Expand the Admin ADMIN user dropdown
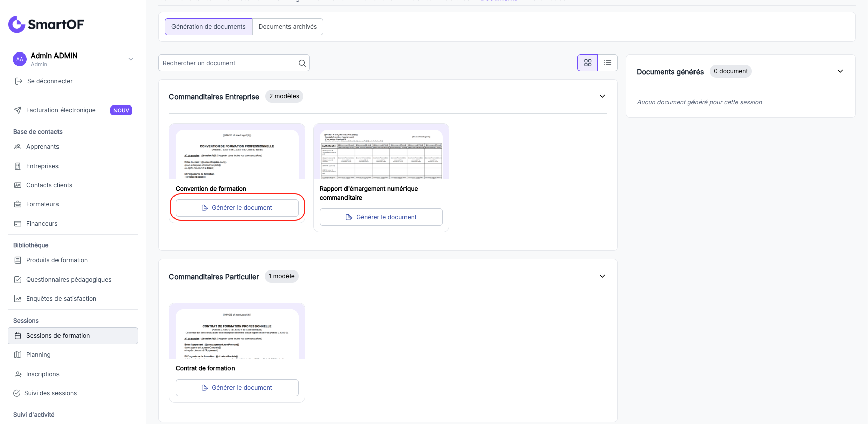868x424 pixels. (x=131, y=59)
